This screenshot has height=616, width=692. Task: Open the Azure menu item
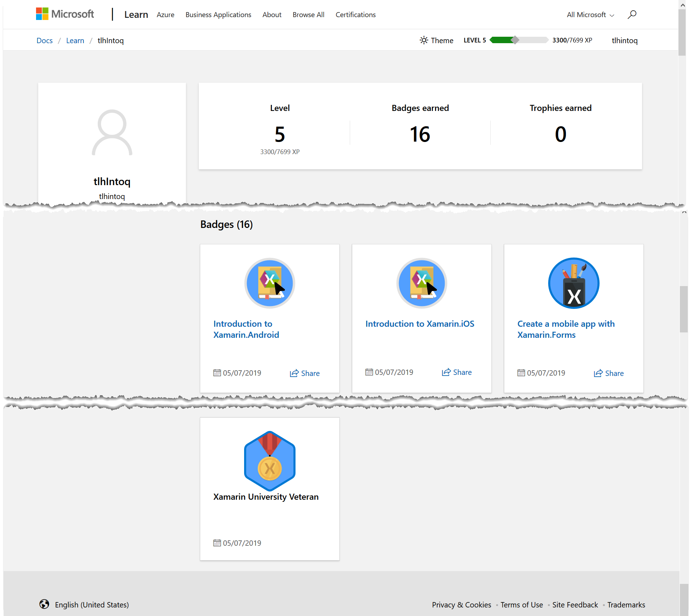(166, 15)
